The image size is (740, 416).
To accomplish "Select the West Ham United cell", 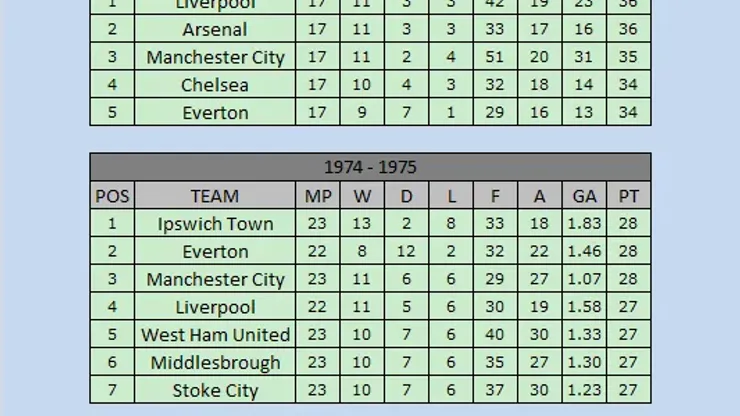I will point(215,335).
